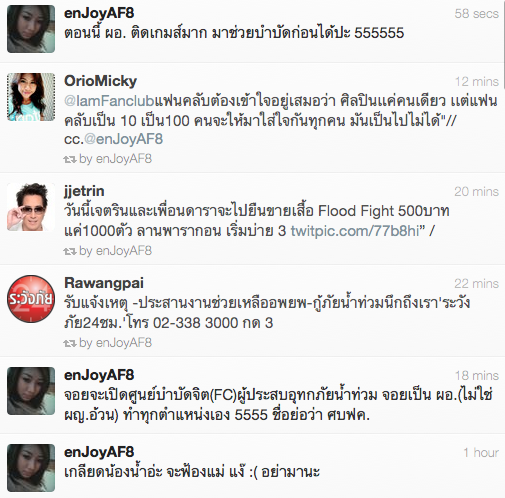Open the twitpic.com/77b8hi link

[x=355, y=231]
